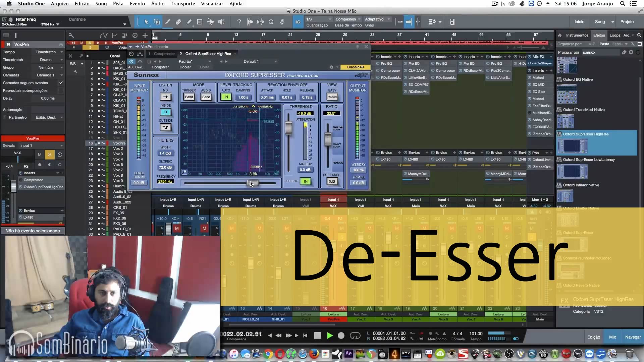Toggle Camadas seguem eventos checkbox
Image resolution: width=644 pixels, height=362 pixels.
pos(61,83)
